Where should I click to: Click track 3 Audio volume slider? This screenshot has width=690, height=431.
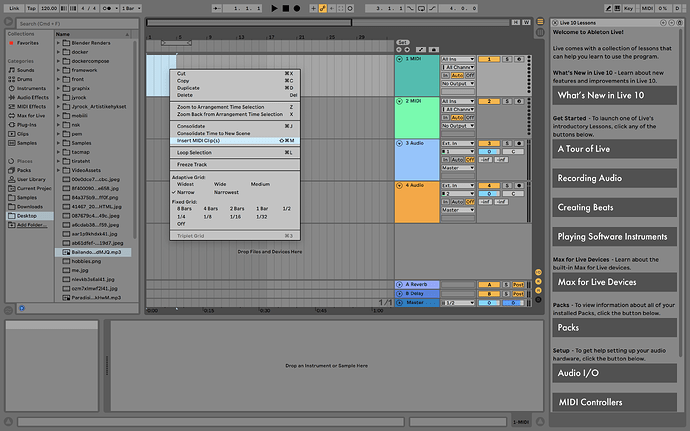489,152
